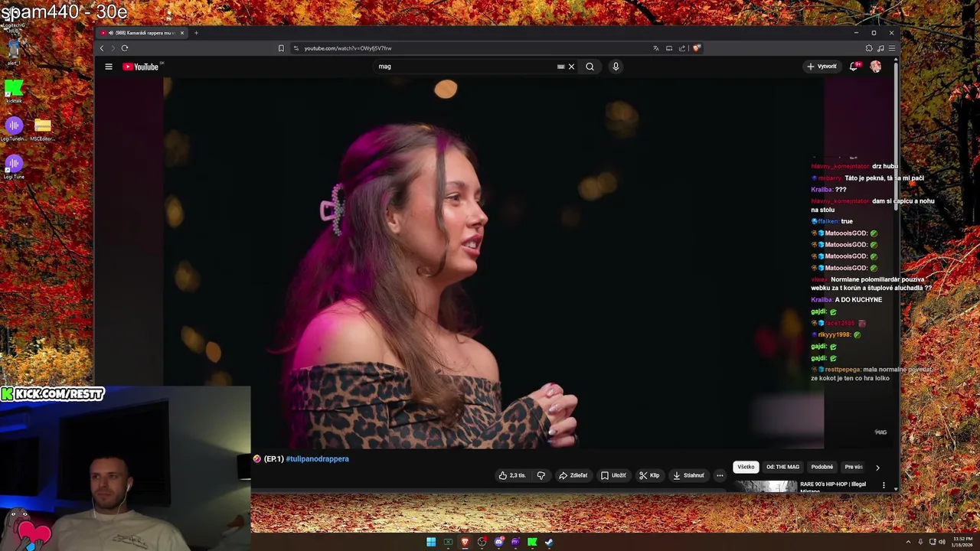Start voice search with microphone
This screenshot has height=551, width=980.
[616, 67]
